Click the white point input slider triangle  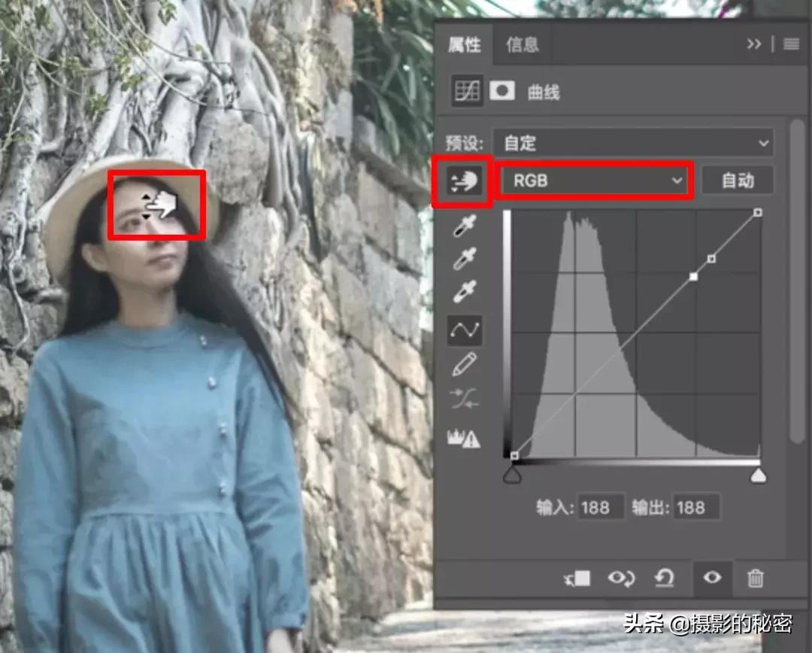(x=758, y=475)
